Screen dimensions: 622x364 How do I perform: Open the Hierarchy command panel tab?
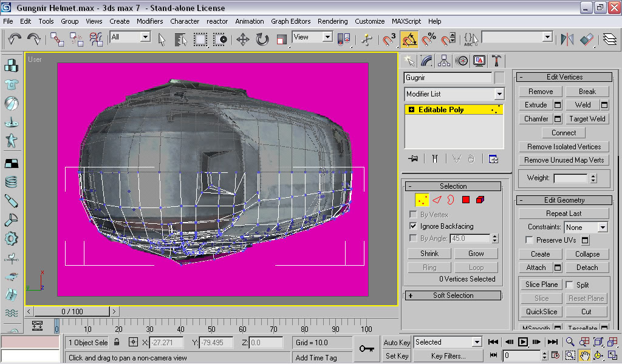point(444,61)
